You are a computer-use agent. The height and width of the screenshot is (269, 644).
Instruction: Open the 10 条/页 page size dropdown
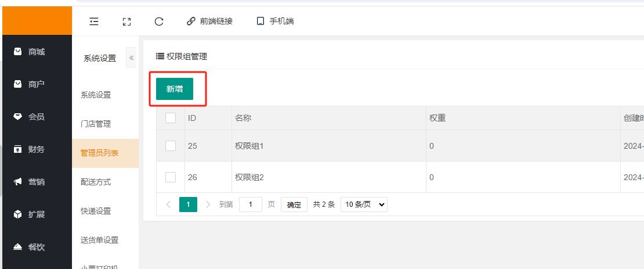364,205
